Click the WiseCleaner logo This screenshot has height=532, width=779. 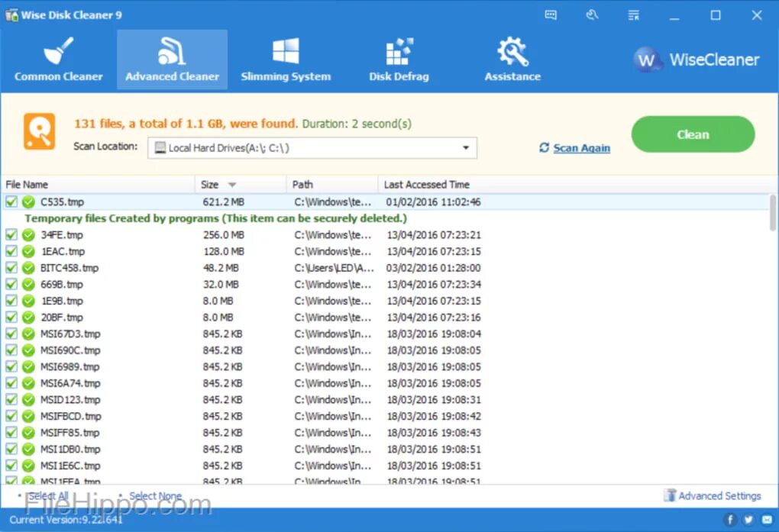click(x=696, y=60)
